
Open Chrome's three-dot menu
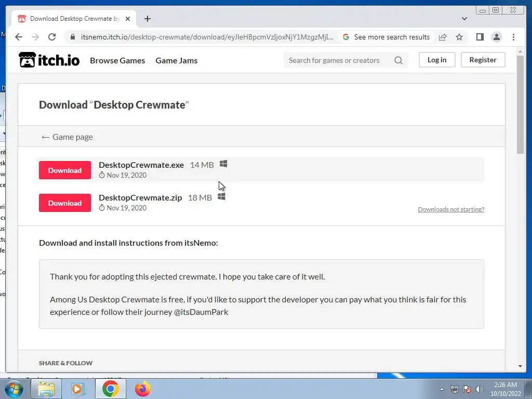pos(513,37)
